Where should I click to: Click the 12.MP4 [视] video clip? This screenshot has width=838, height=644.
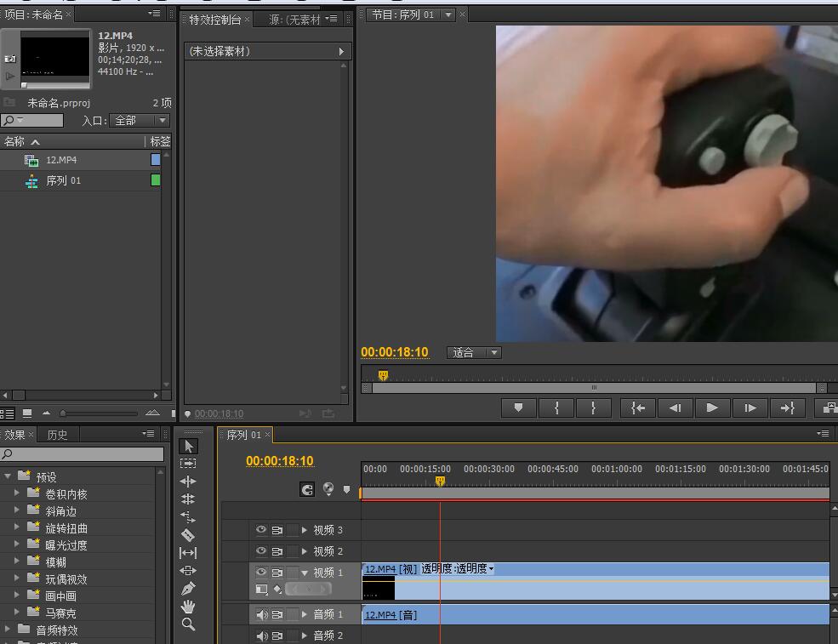tap(596, 581)
